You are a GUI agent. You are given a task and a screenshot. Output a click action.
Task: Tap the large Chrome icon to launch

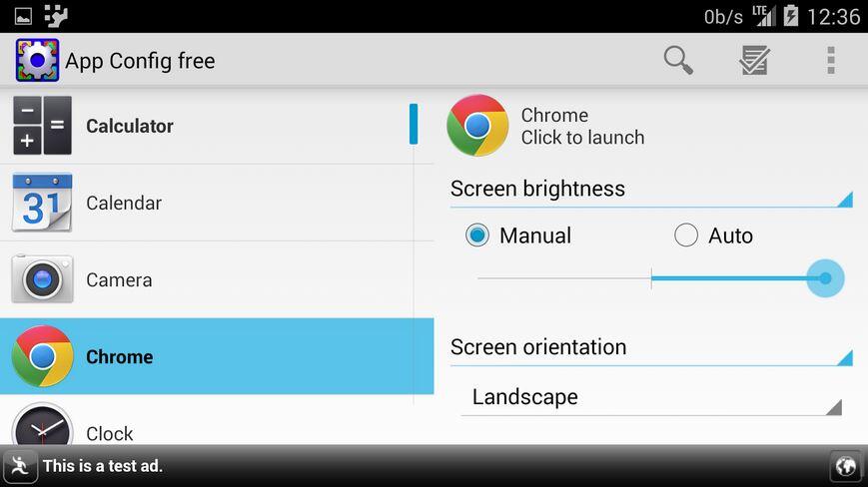tap(477, 126)
